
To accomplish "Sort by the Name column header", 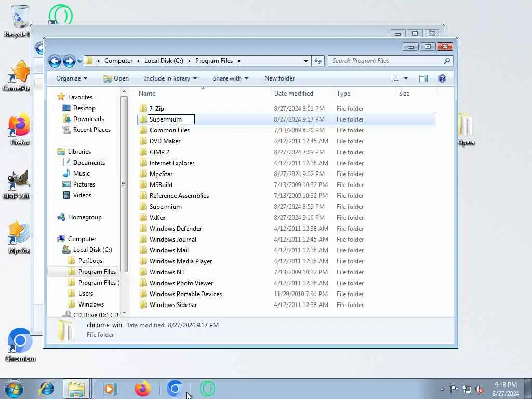I will (x=147, y=94).
